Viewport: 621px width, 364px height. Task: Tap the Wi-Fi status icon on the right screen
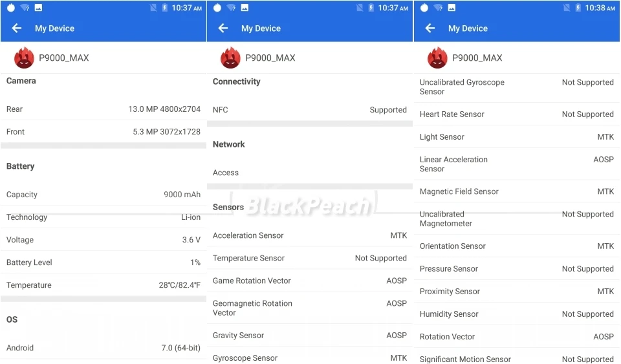point(438,8)
